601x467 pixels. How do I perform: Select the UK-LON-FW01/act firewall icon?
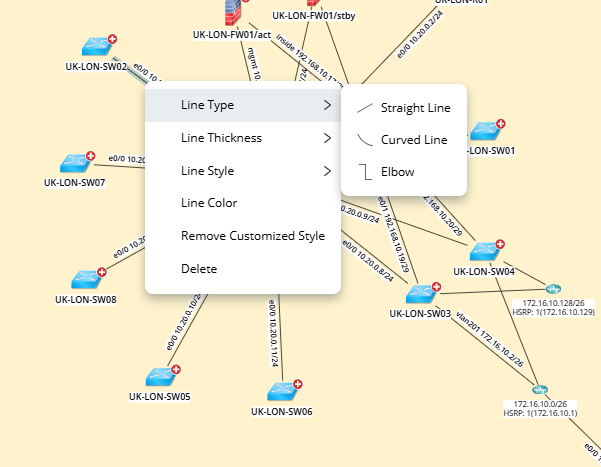tap(232, 14)
